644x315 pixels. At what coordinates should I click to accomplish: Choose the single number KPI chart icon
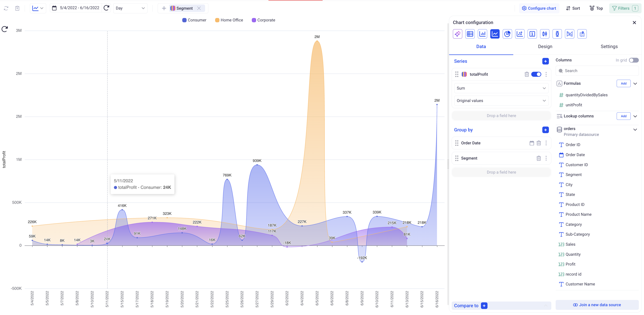coord(532,34)
